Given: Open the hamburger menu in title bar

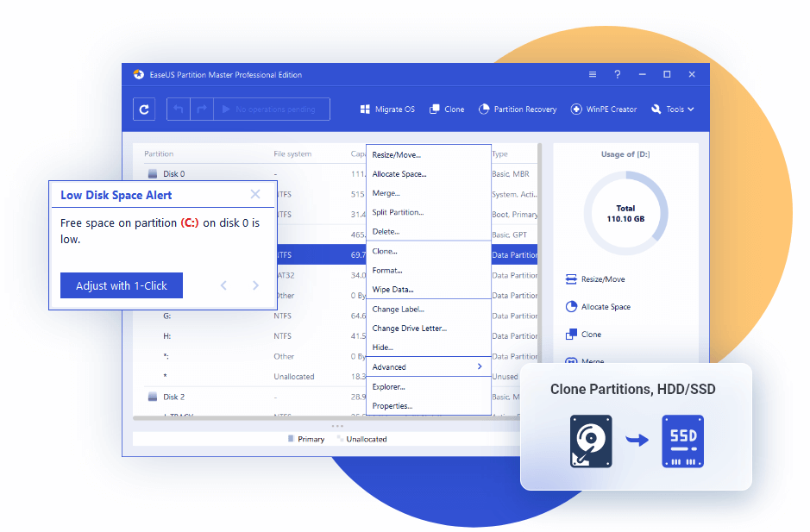Looking at the screenshot, I should tap(592, 75).
